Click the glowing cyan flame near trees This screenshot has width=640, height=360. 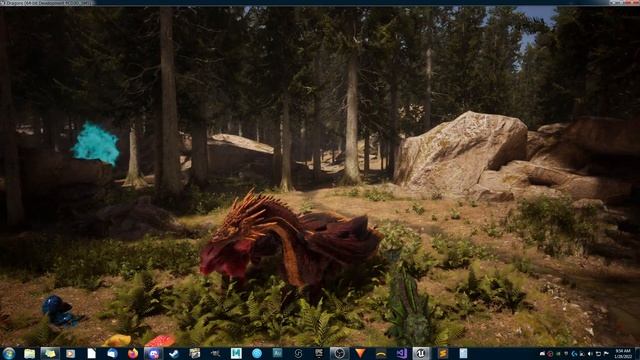coord(96,143)
